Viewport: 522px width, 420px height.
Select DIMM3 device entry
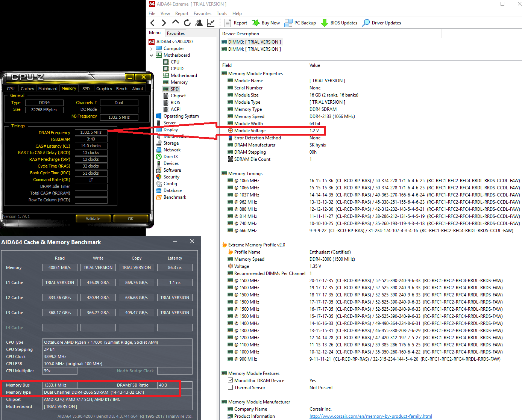(x=251, y=42)
